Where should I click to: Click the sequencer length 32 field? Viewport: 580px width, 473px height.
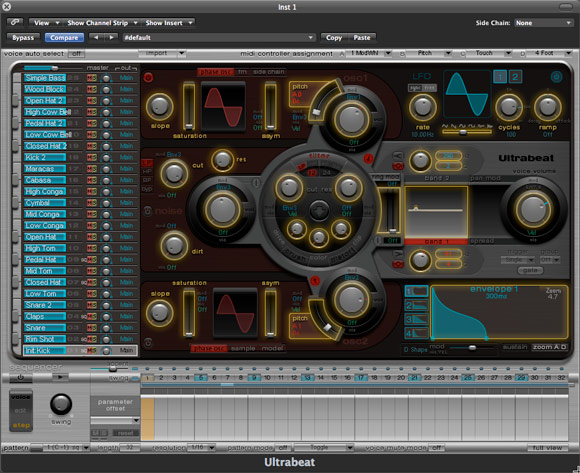(x=129, y=447)
